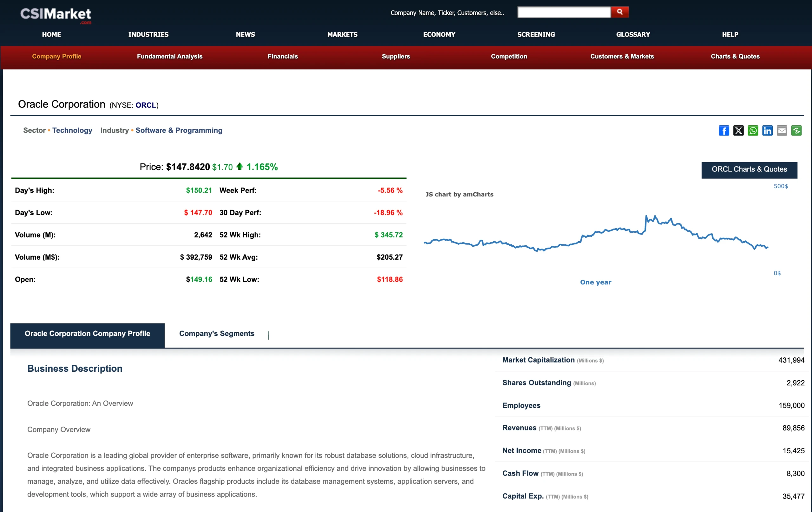The image size is (812, 512).
Task: Share the page by email
Action: [782, 130]
